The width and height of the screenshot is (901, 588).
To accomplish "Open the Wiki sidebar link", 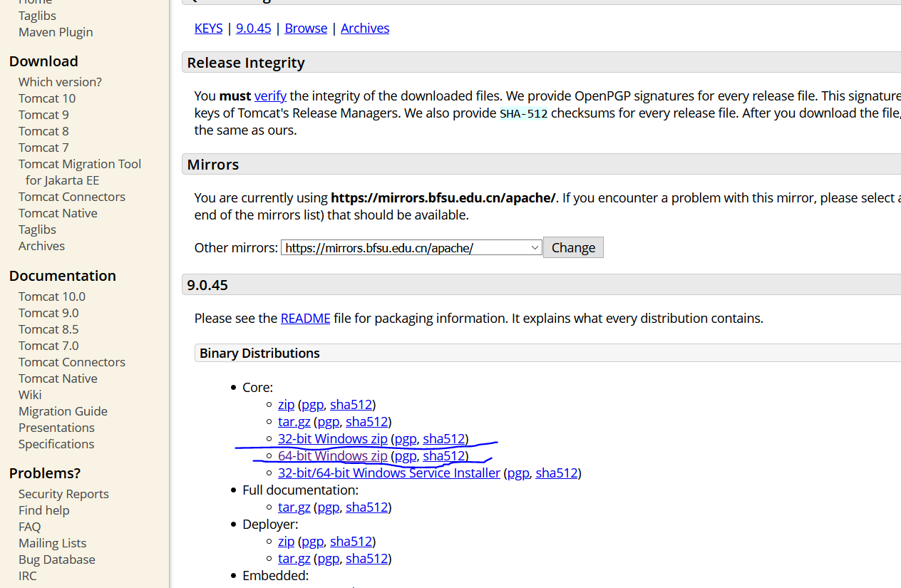I will pyautogui.click(x=30, y=395).
